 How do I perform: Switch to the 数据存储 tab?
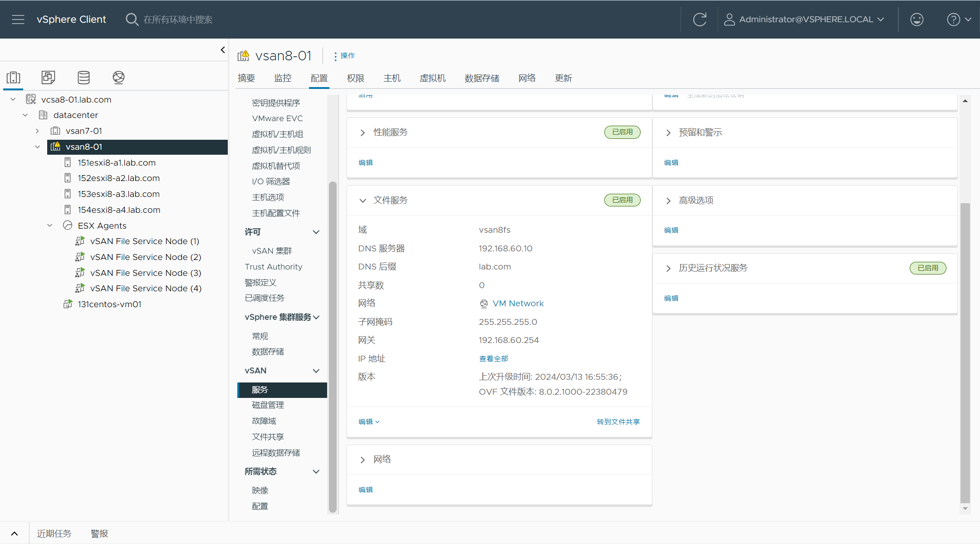[482, 78]
